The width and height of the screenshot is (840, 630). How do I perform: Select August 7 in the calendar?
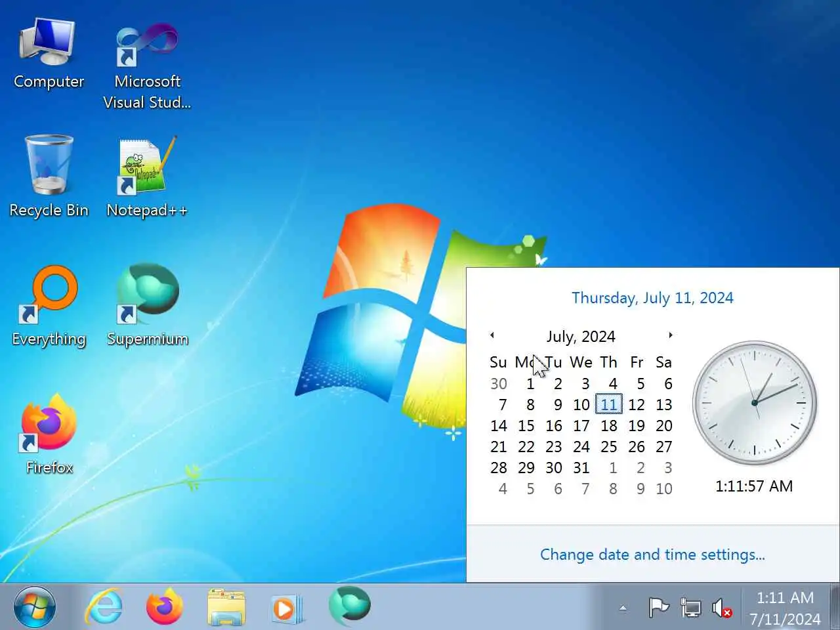coord(585,489)
